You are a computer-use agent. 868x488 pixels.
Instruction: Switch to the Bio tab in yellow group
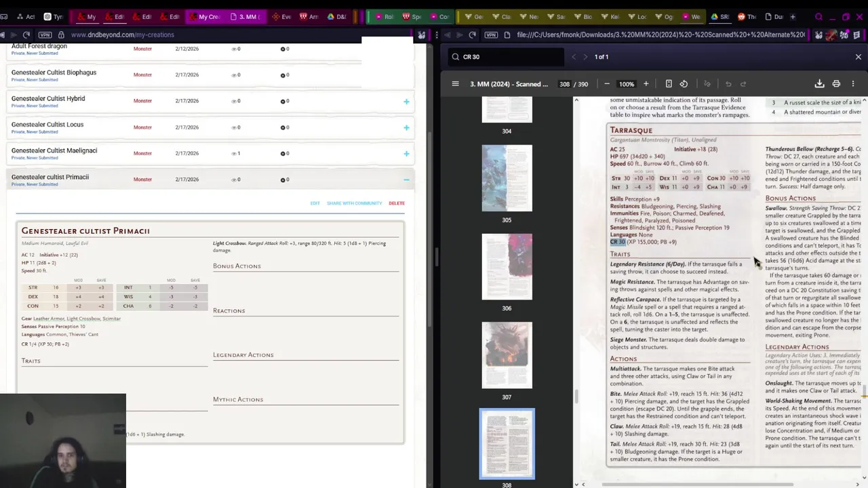(x=583, y=17)
